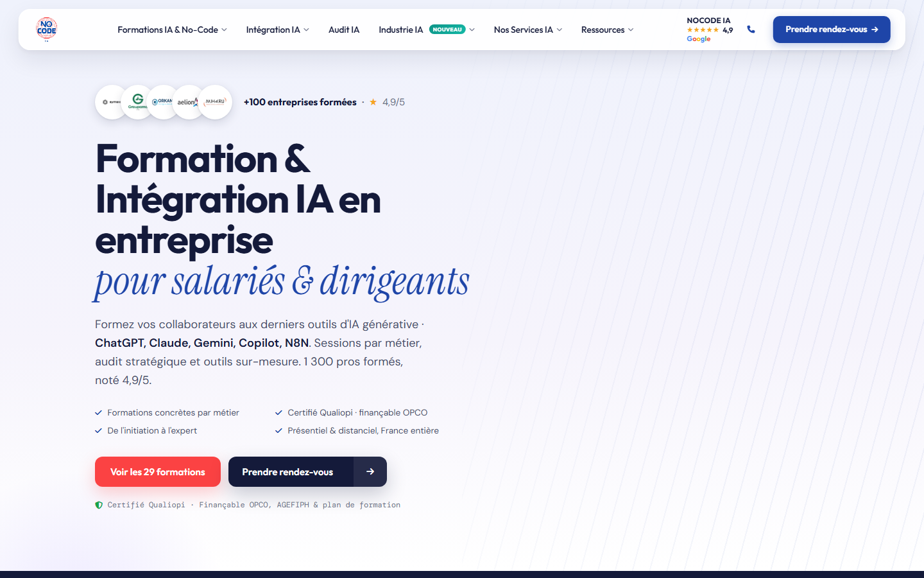Click the Orkan logo circle
The image size is (924, 578).
163,102
